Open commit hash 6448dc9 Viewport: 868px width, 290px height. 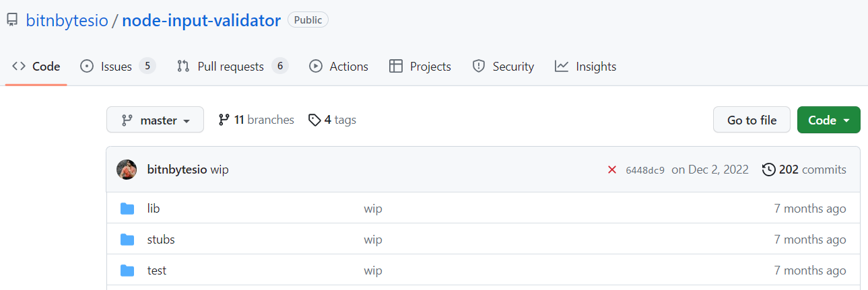coord(645,170)
